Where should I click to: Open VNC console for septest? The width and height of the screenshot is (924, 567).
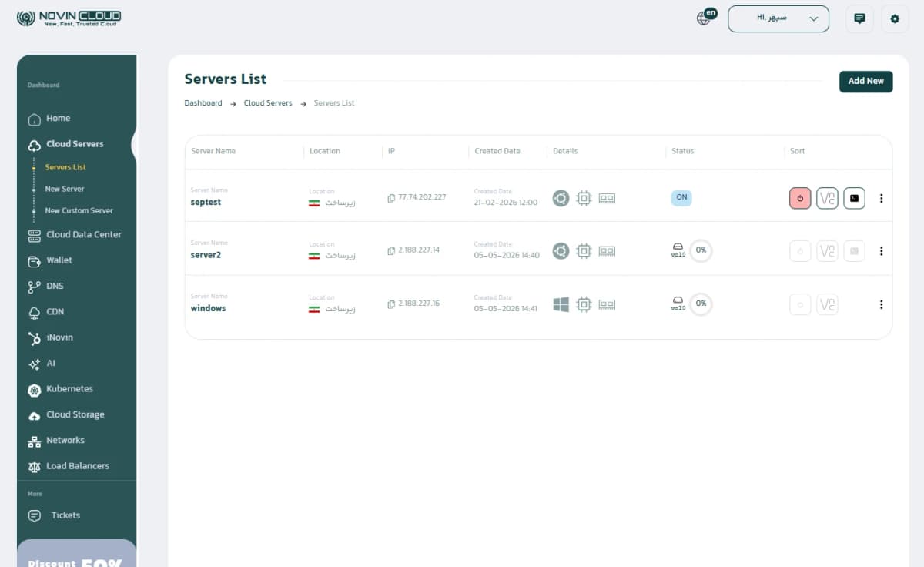coord(827,198)
